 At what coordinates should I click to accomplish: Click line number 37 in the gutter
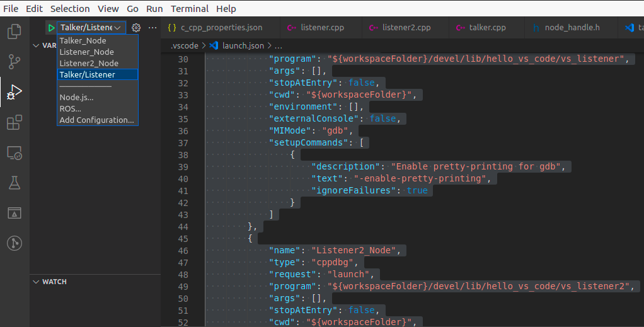click(183, 143)
